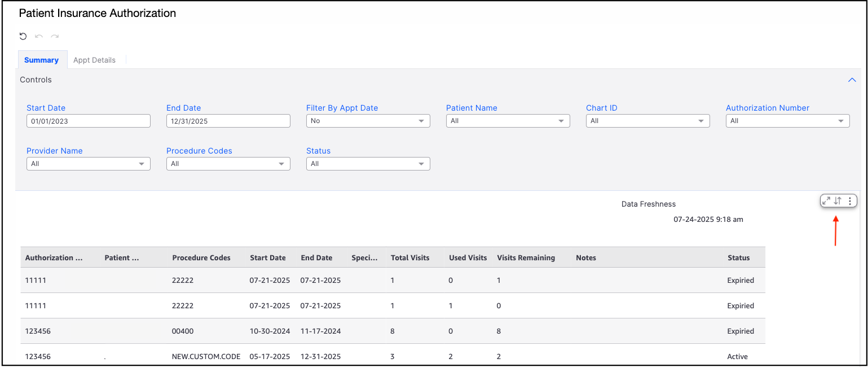Click the Patient column header
Screen dimensions: 868x367
(121, 257)
